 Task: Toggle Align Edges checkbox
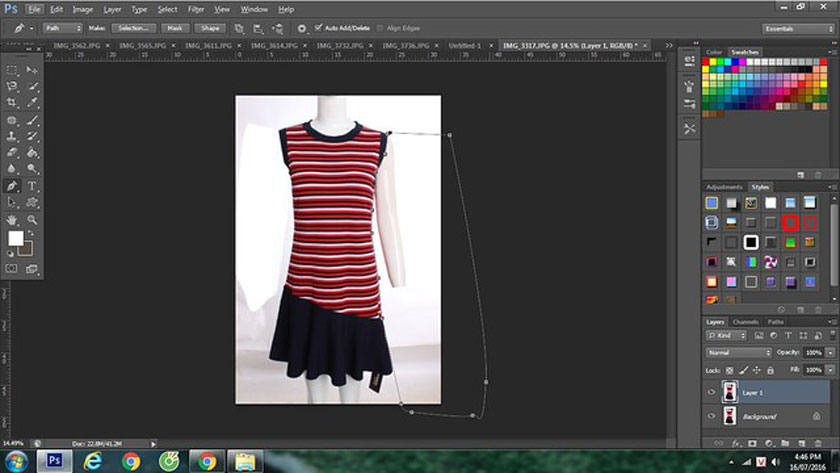click(x=380, y=28)
